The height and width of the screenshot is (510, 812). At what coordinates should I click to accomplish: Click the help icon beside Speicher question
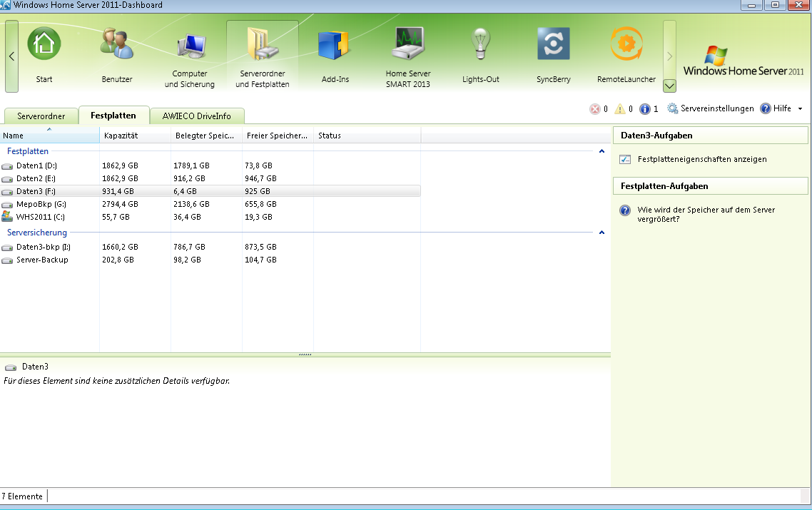[625, 210]
